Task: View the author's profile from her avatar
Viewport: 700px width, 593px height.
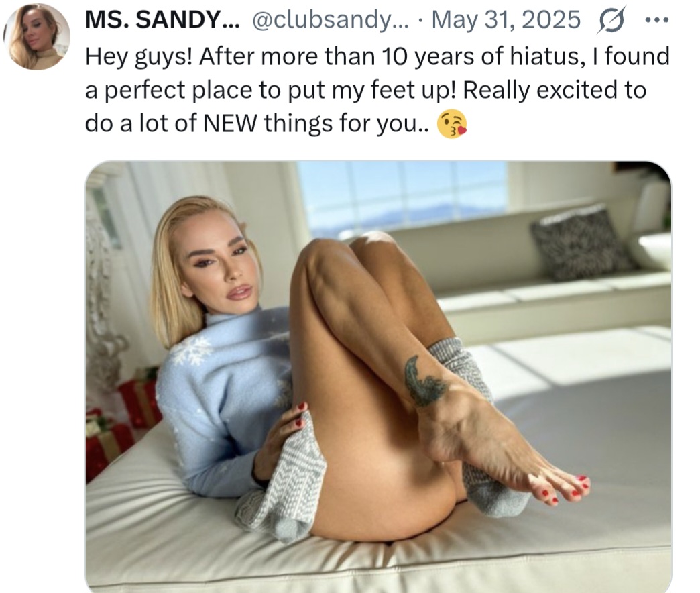Action: [x=37, y=37]
